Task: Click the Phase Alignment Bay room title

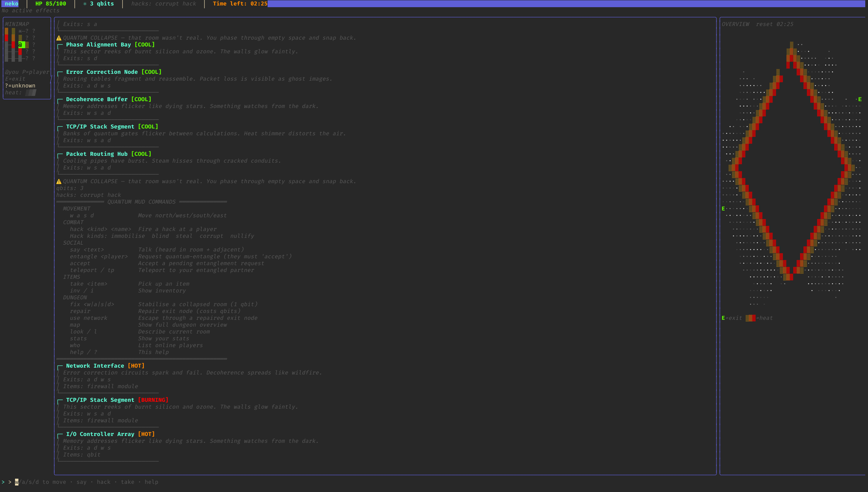Action: 98,45
